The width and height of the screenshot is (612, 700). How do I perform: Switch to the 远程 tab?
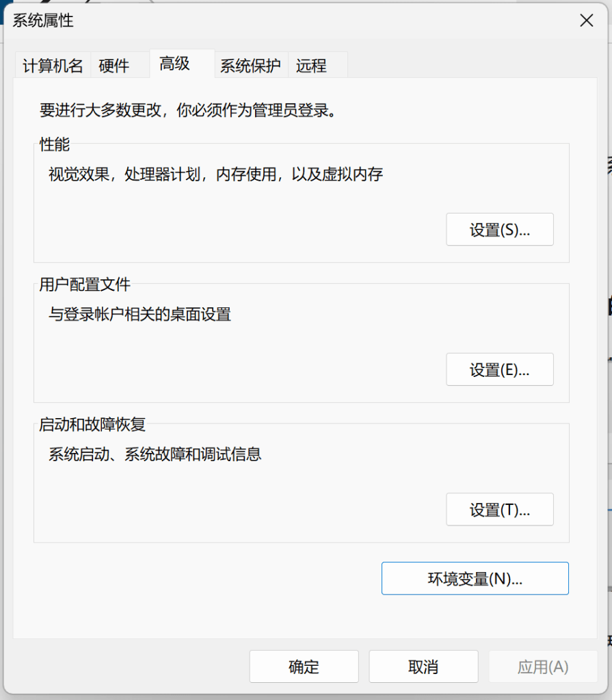click(x=311, y=66)
